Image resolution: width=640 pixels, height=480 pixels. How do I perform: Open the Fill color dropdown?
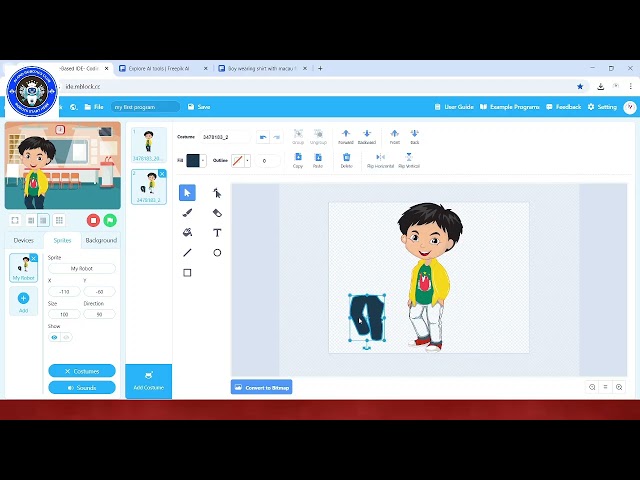[203, 160]
